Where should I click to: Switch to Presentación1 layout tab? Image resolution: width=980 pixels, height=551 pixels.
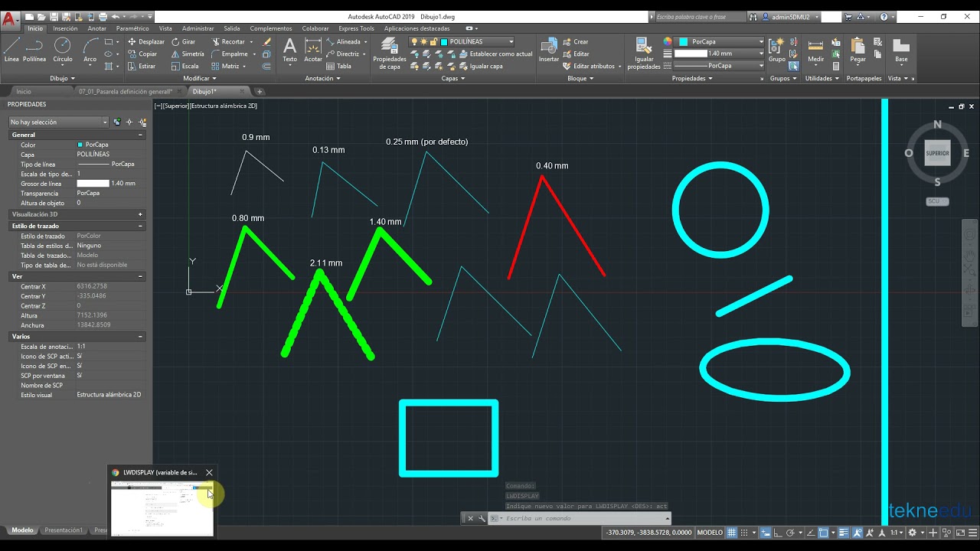click(64, 530)
